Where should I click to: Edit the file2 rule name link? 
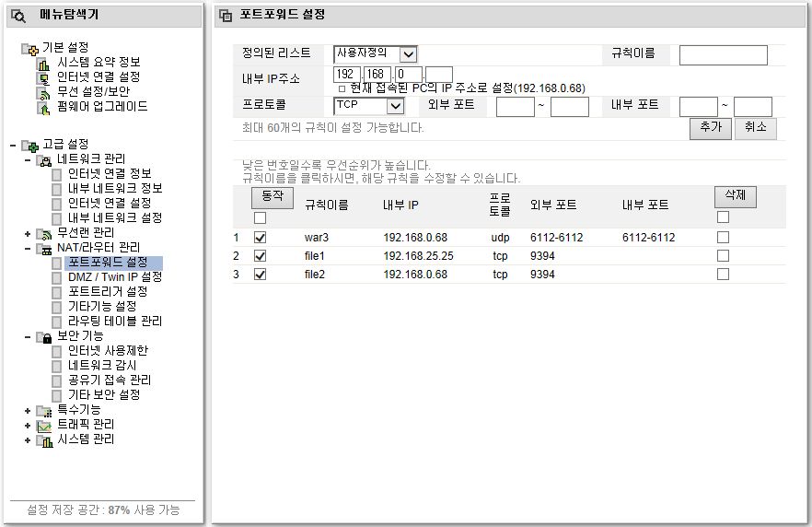click(314, 275)
